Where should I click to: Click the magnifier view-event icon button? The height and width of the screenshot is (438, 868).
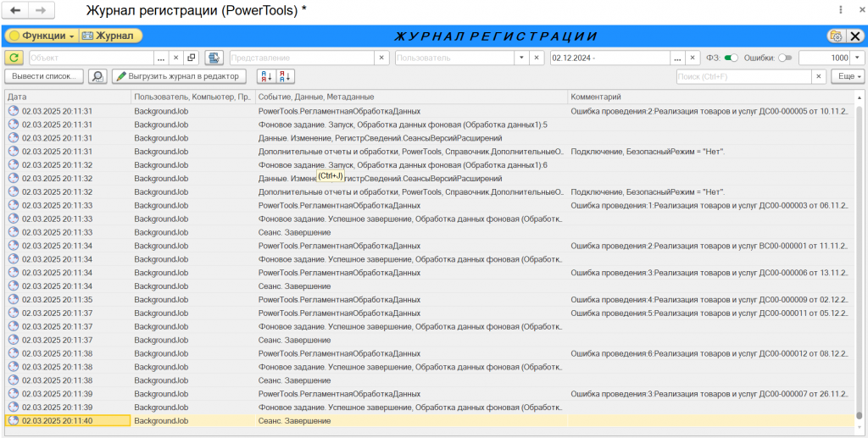click(97, 76)
